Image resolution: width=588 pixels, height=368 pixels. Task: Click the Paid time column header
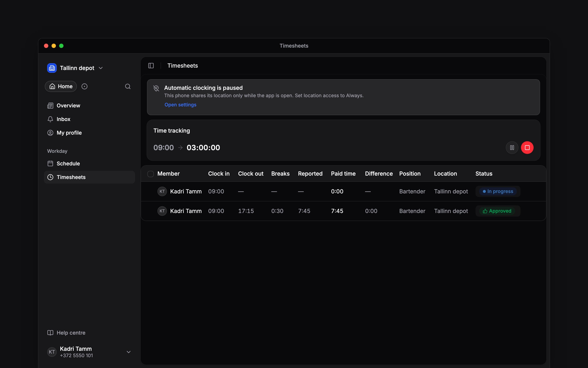point(343,174)
